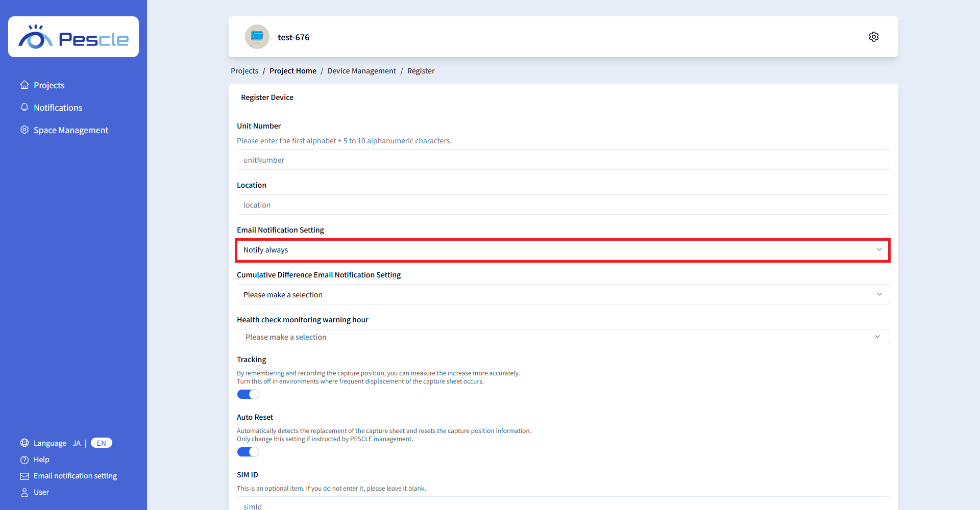Click the Projects home icon in sidebar

(24, 85)
